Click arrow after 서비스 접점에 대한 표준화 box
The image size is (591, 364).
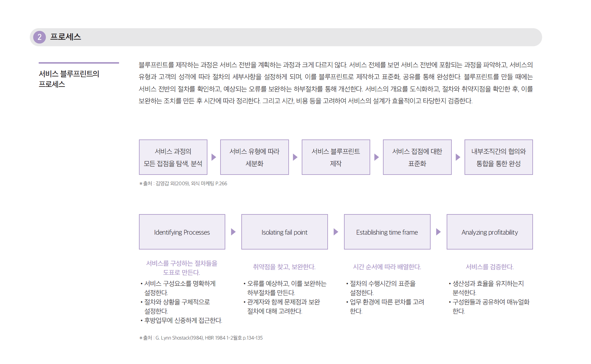[458, 157]
